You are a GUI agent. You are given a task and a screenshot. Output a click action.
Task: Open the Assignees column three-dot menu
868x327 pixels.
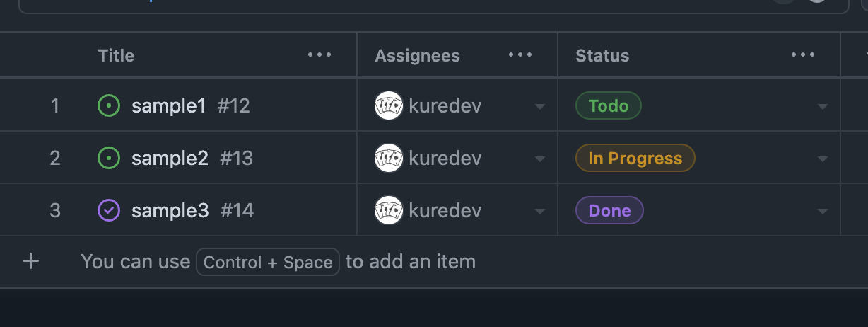click(520, 55)
